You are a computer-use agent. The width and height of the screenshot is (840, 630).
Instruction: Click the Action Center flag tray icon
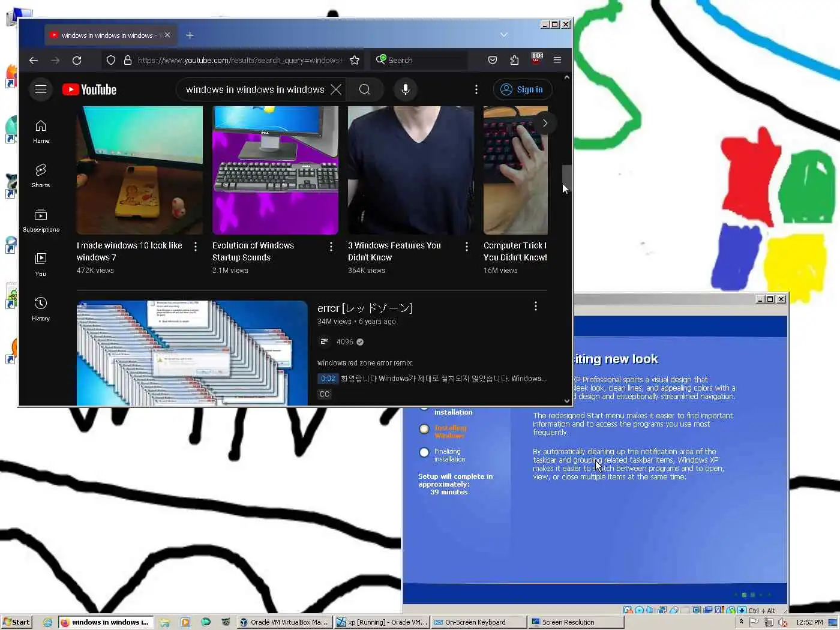[x=754, y=622]
